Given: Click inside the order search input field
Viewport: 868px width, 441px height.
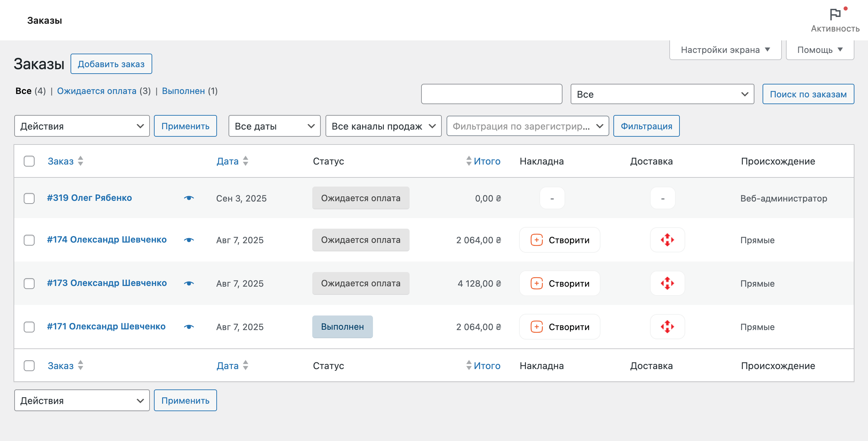Looking at the screenshot, I should (491, 94).
